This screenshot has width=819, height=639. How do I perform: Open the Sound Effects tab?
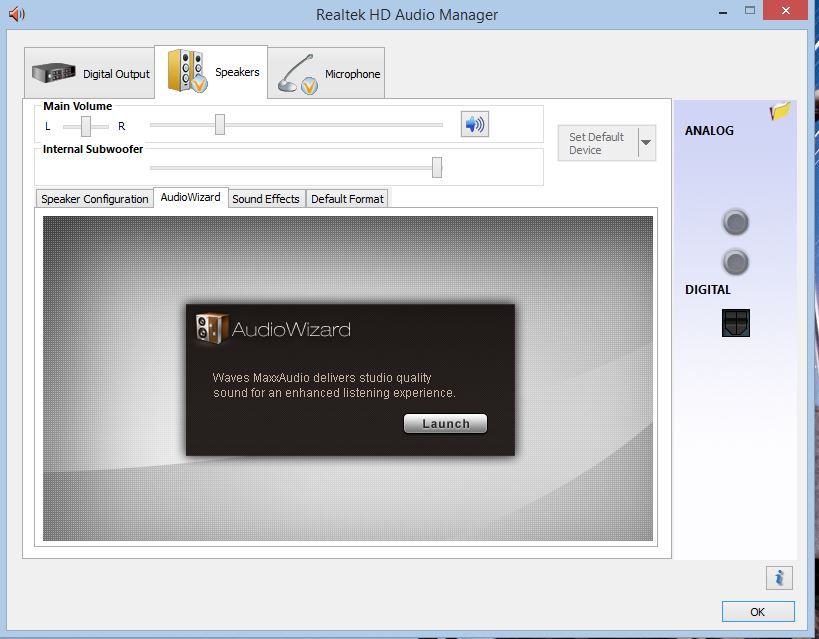266,199
